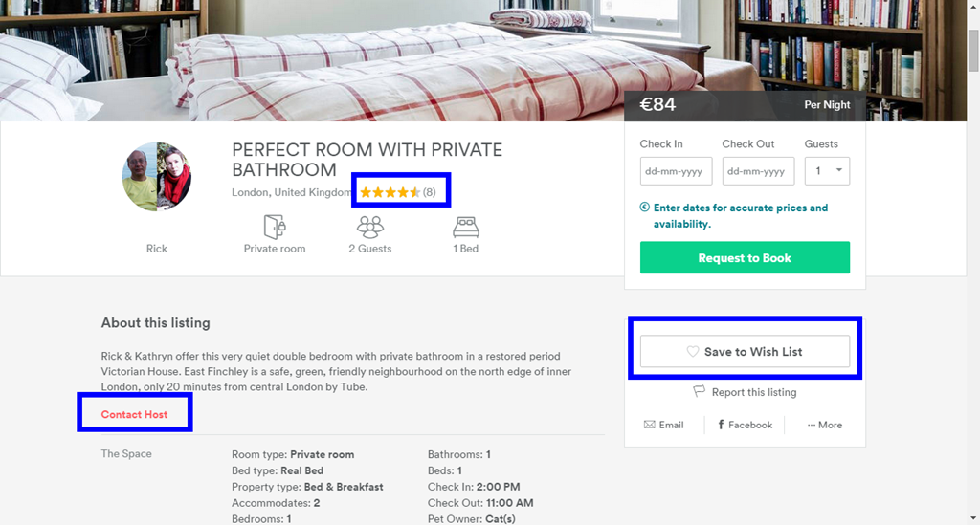The image size is (980, 525).
Task: Click the heart icon on Save to Wish List
Action: click(x=693, y=352)
